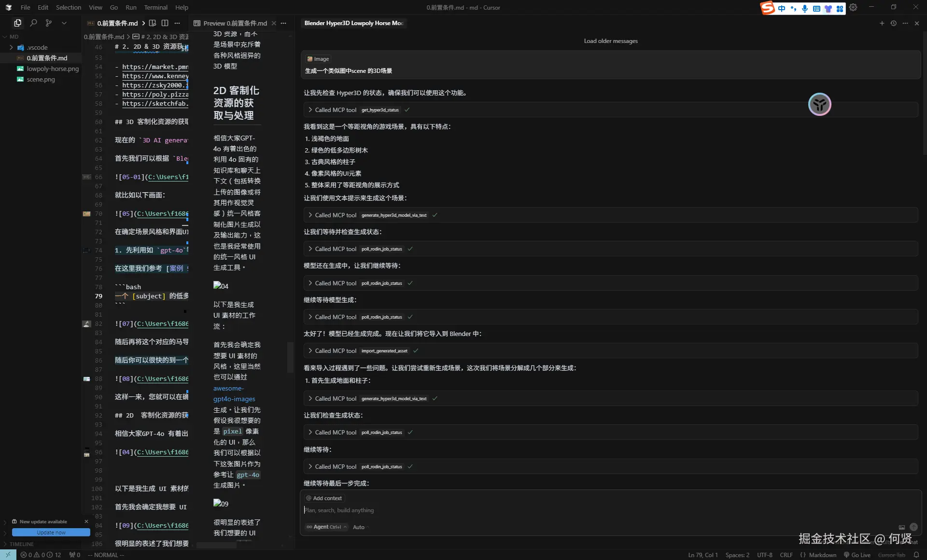Open the Auto model dropdown

(x=360, y=527)
